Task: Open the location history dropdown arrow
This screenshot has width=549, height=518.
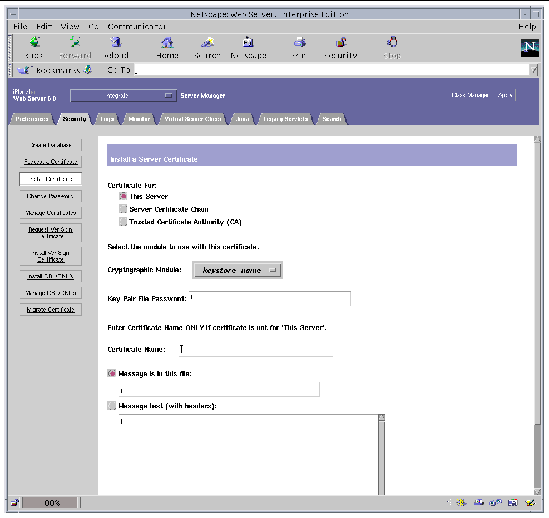Action: tap(534, 70)
